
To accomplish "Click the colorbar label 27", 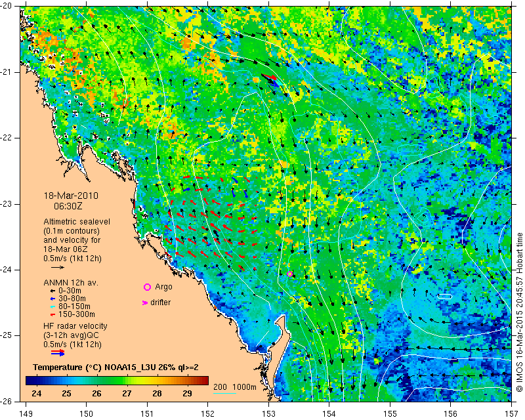I will 127,394.
